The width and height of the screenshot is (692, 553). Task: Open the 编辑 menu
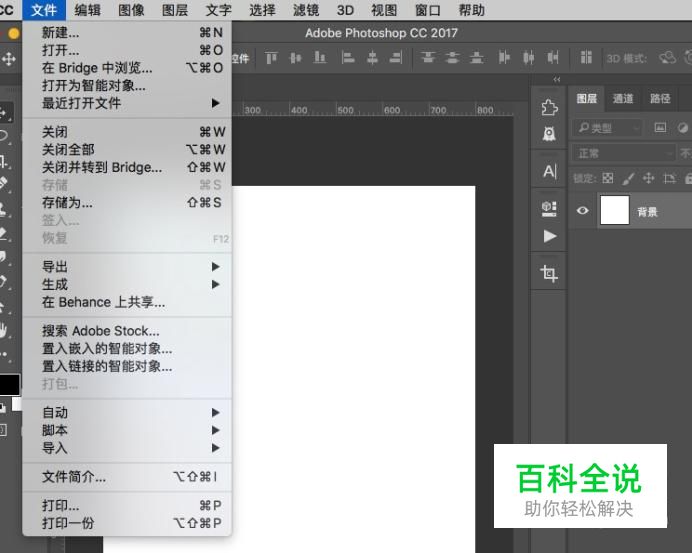click(87, 10)
